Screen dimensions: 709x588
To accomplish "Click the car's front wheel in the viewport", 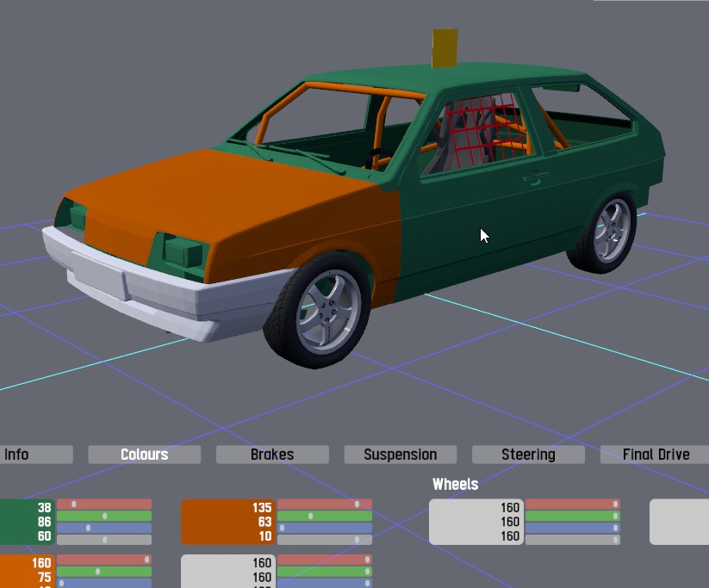I will (319, 311).
